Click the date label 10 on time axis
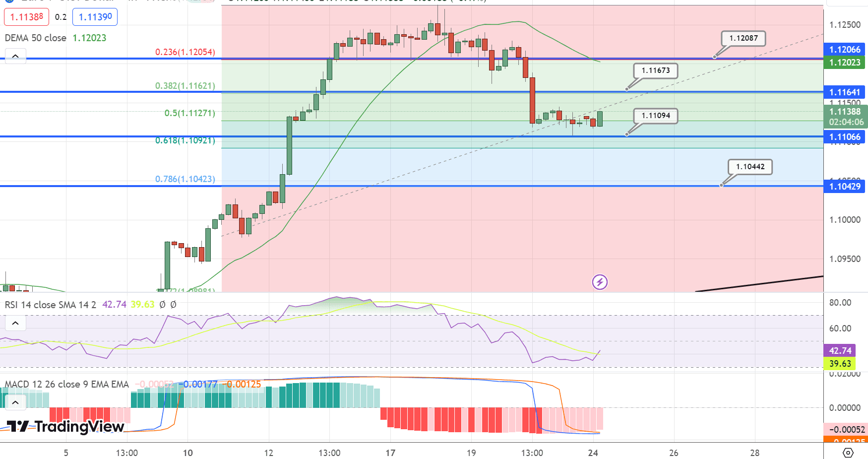 pyautogui.click(x=187, y=453)
